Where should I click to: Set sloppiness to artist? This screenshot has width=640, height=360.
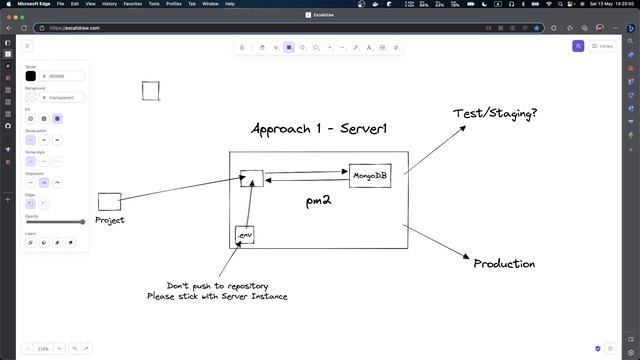(x=44, y=182)
